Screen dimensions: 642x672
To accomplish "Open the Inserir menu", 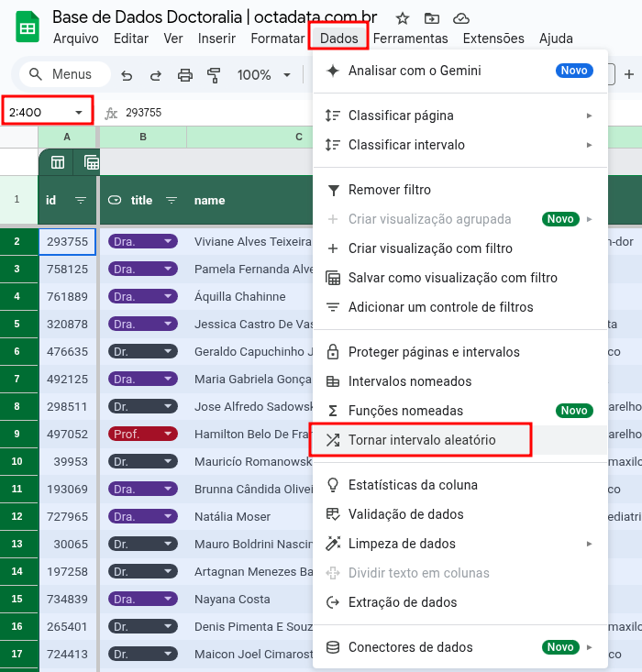I will pos(216,39).
